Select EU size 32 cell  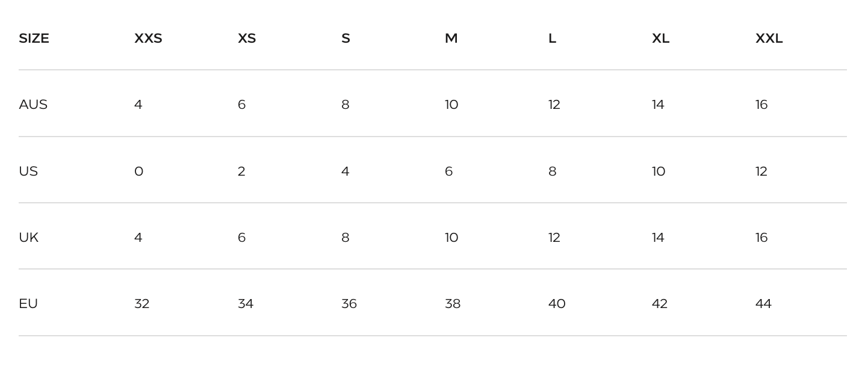point(141,304)
